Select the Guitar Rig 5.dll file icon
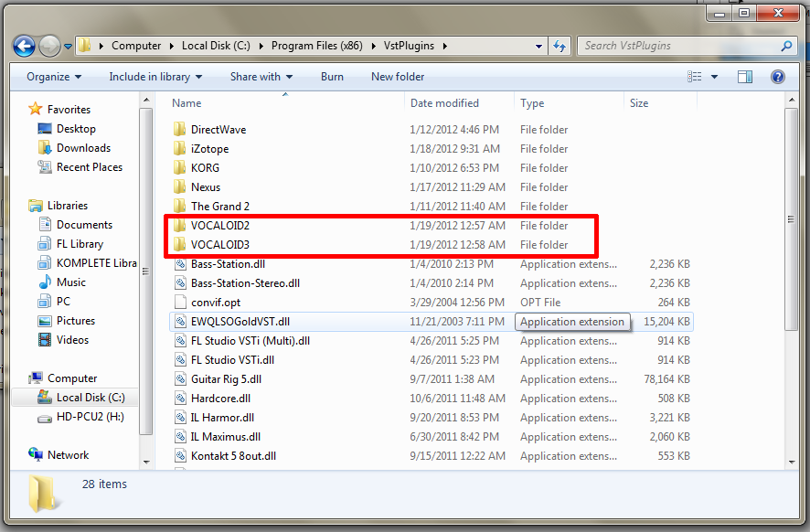Viewport: 810px width, 532px height. click(x=180, y=379)
